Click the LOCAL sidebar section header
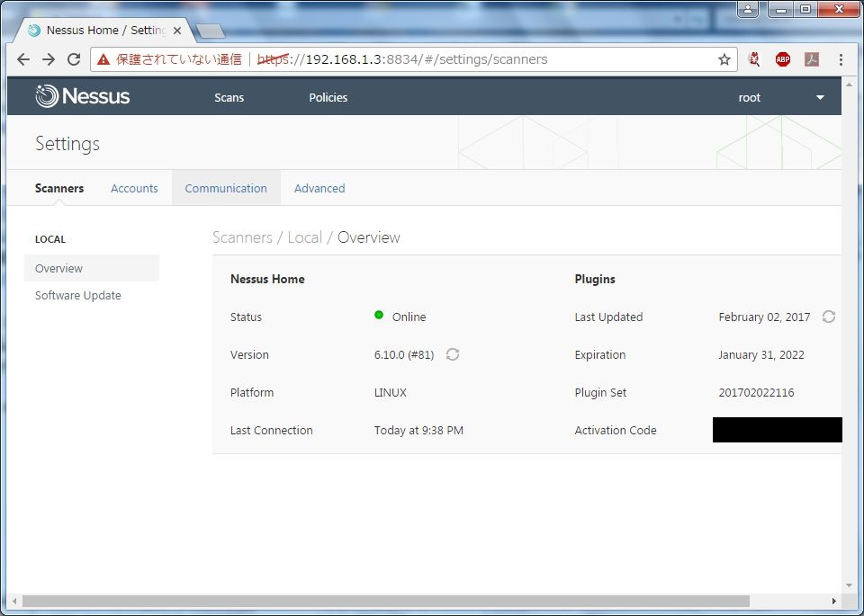 (x=50, y=239)
